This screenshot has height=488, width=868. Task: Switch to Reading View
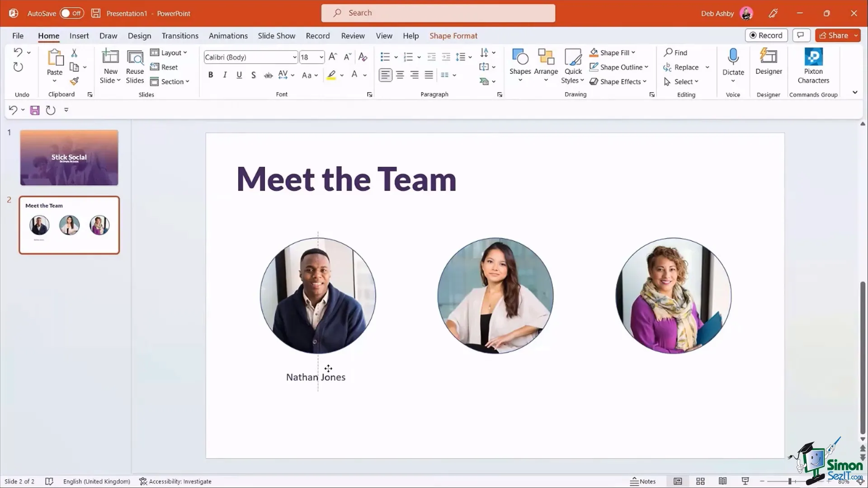coord(722,481)
